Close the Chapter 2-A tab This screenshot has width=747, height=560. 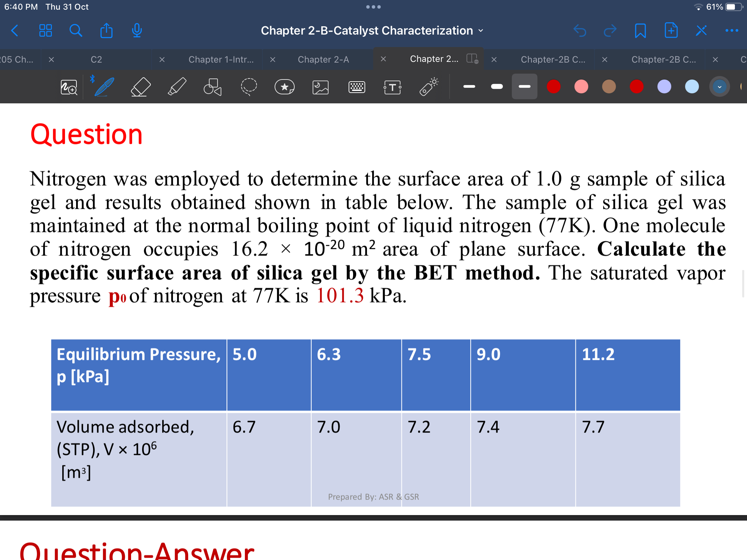(x=273, y=59)
